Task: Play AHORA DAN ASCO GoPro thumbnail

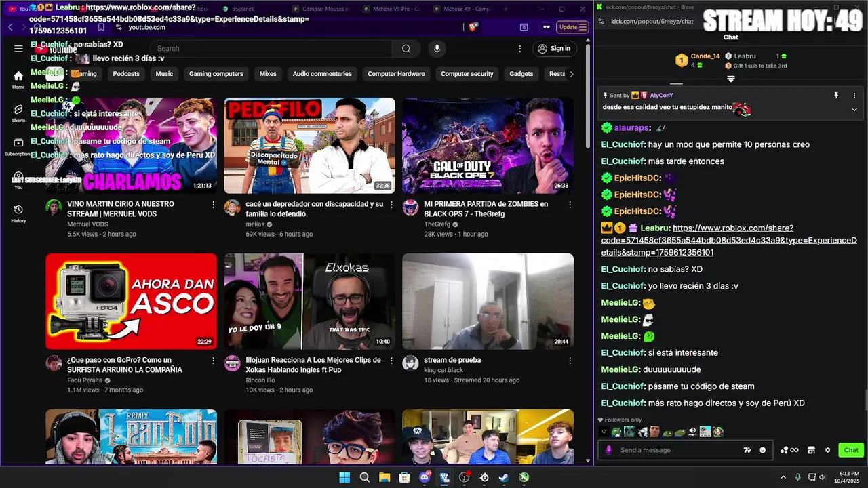Action: 132,302
